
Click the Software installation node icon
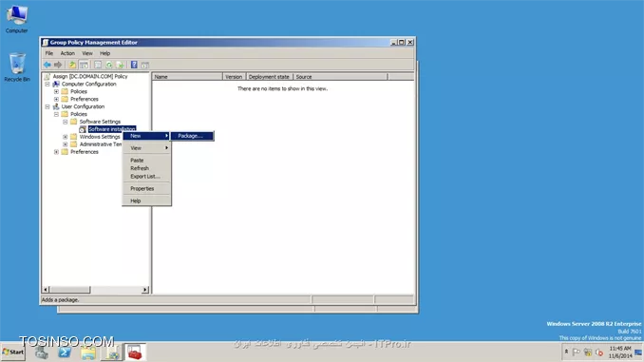click(x=83, y=129)
